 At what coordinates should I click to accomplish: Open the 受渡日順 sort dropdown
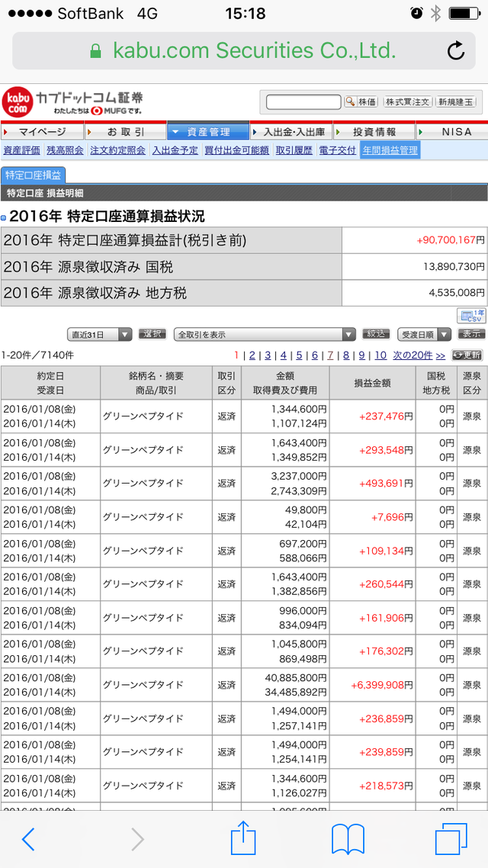click(425, 334)
